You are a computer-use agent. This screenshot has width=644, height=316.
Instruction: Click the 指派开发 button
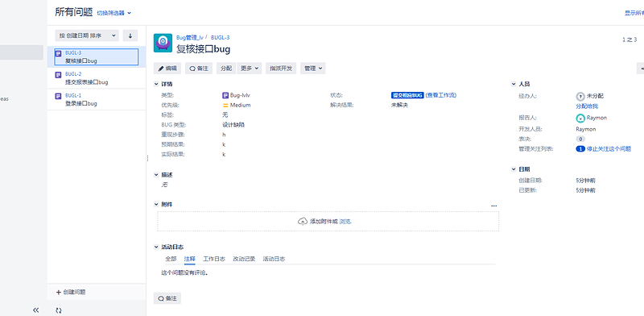tap(281, 69)
